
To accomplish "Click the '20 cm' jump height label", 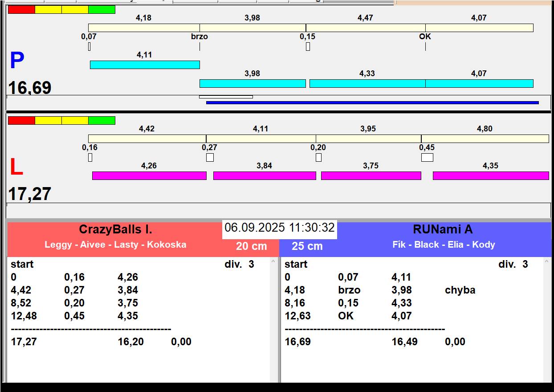I will tap(252, 246).
